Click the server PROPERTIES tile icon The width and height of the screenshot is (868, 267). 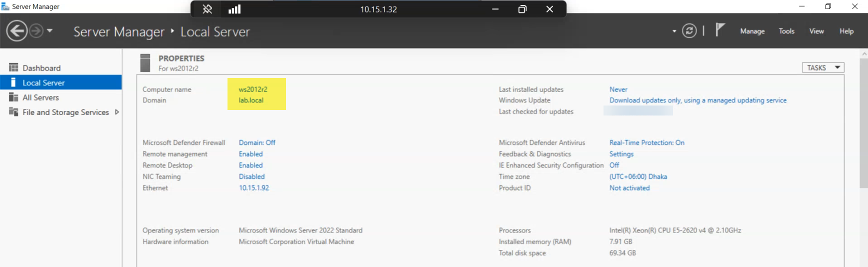pos(145,62)
